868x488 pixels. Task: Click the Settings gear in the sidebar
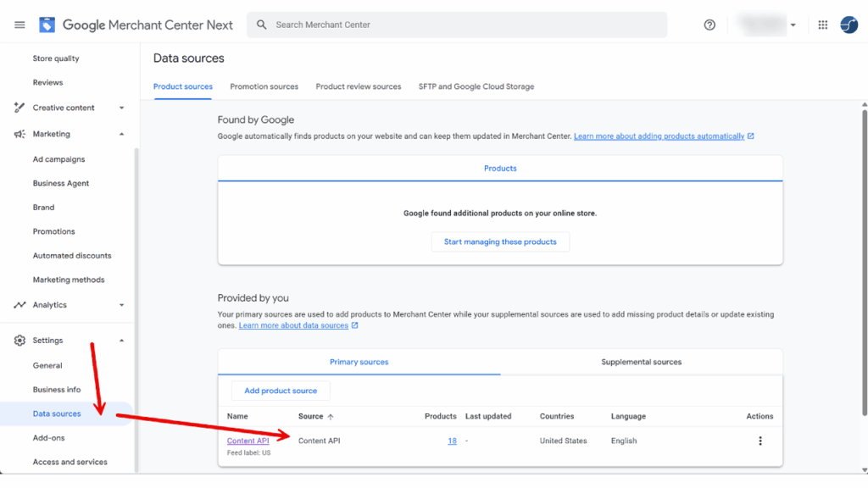point(19,340)
